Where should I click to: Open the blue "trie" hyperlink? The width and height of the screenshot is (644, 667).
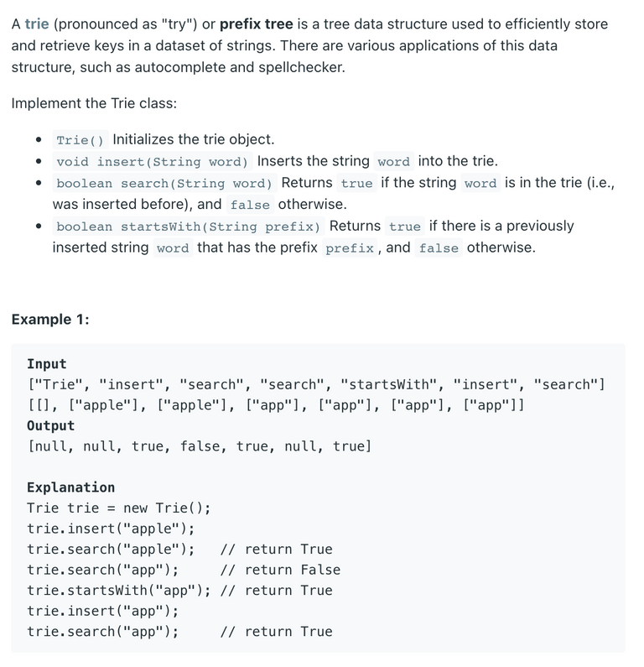[x=37, y=23]
